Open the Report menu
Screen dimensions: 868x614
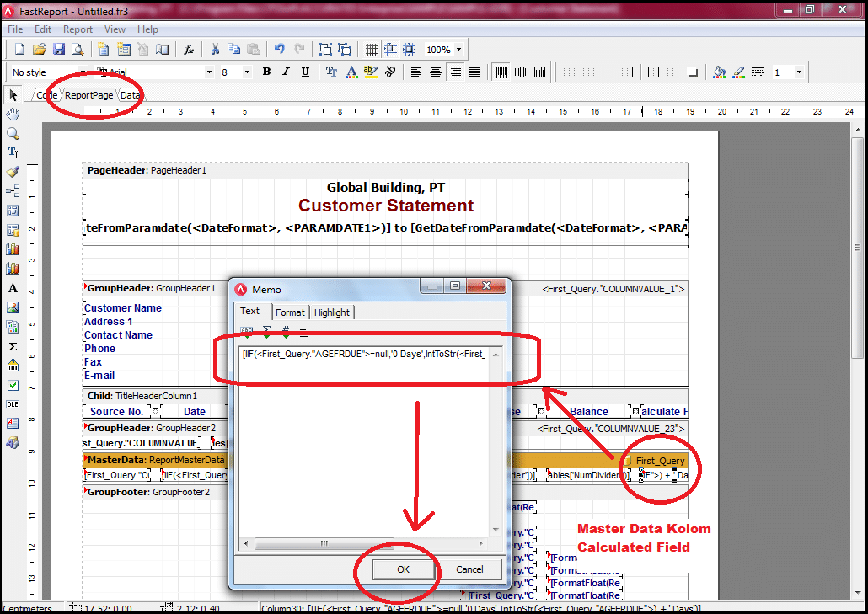pos(78,29)
